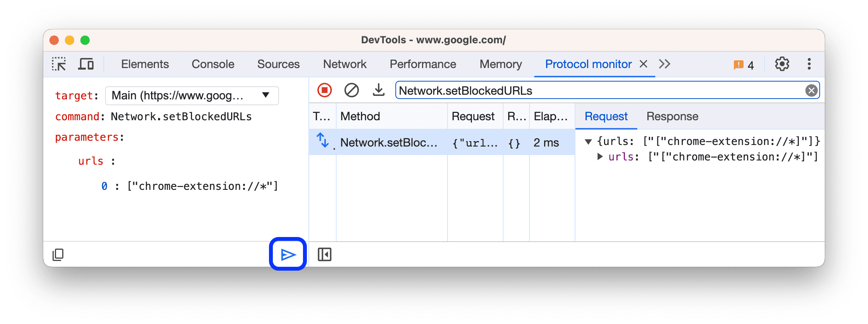
Task: Open DevTools settings
Action: click(x=782, y=64)
